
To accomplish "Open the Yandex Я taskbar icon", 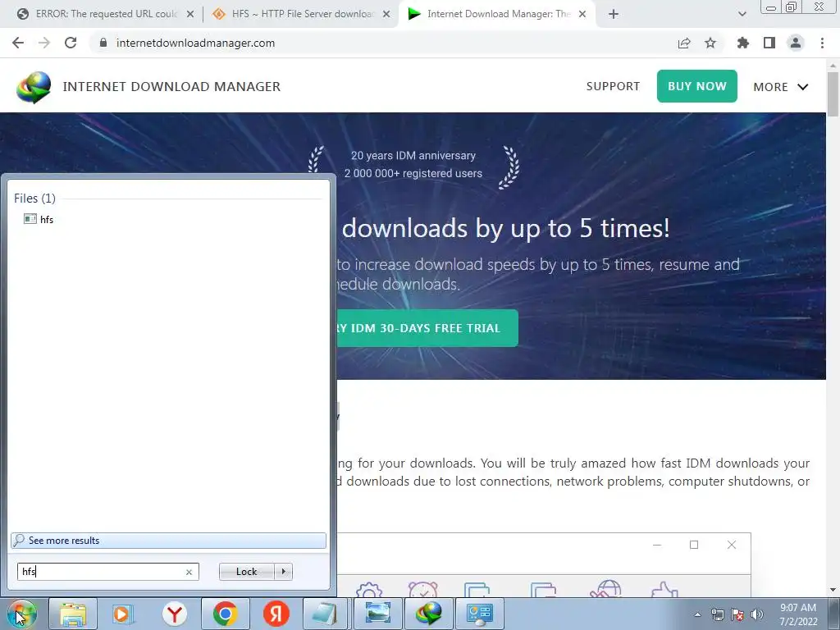I will (276, 614).
